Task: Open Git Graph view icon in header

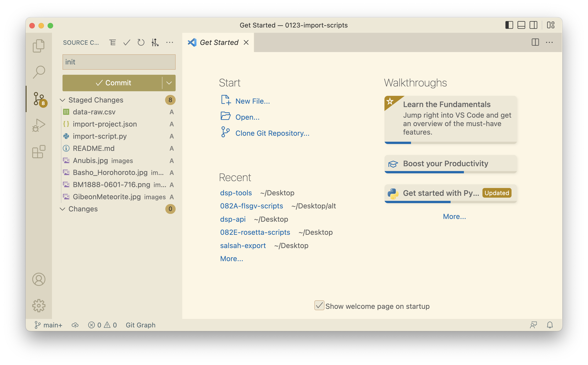Action: point(155,42)
